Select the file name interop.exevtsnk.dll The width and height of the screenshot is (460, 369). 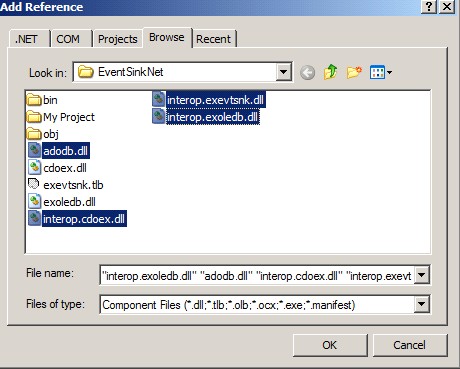tap(215, 100)
